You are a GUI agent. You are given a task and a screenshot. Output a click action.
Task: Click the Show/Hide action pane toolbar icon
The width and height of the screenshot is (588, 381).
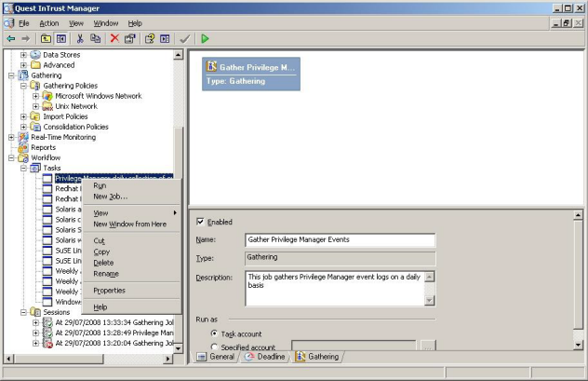(165, 39)
